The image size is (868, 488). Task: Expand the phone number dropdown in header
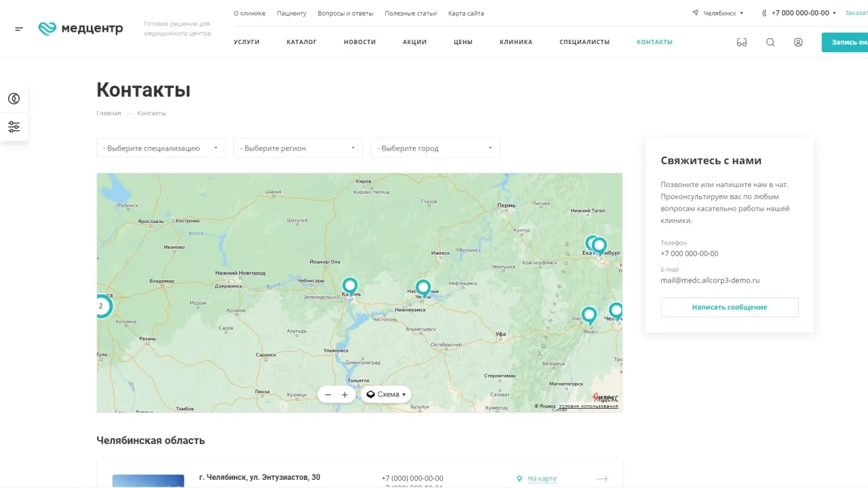tap(834, 13)
